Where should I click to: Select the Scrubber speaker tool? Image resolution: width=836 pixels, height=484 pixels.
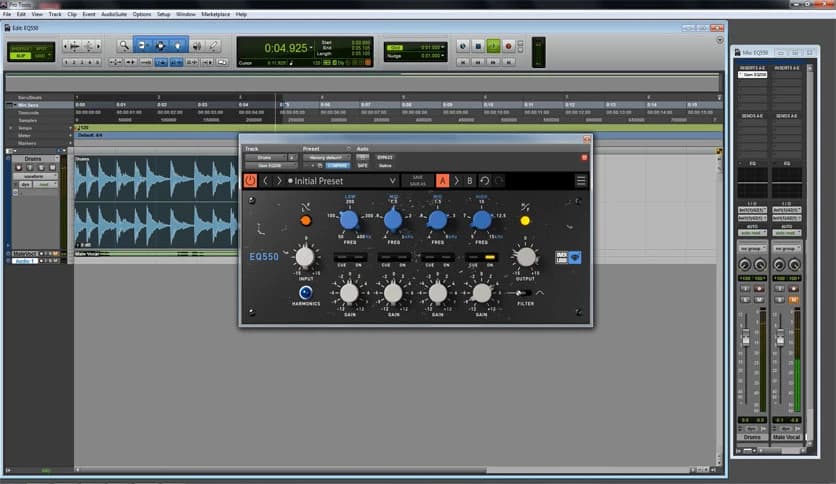click(x=197, y=46)
